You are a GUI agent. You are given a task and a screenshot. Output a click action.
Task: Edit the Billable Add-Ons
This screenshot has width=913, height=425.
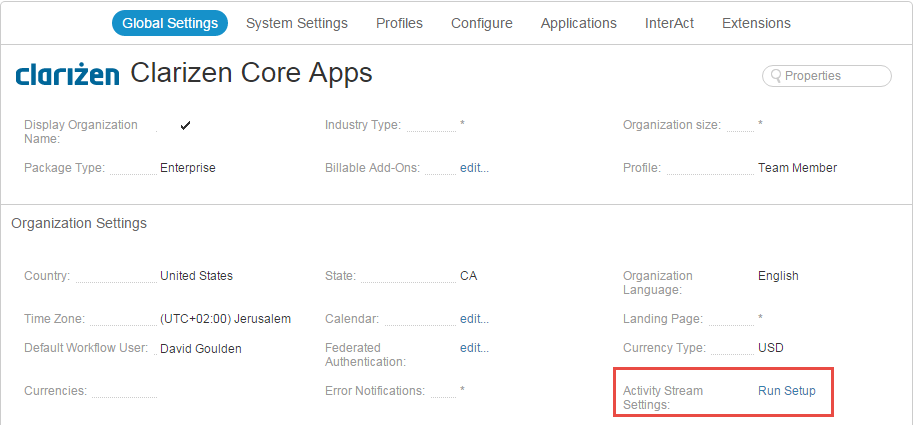point(475,168)
